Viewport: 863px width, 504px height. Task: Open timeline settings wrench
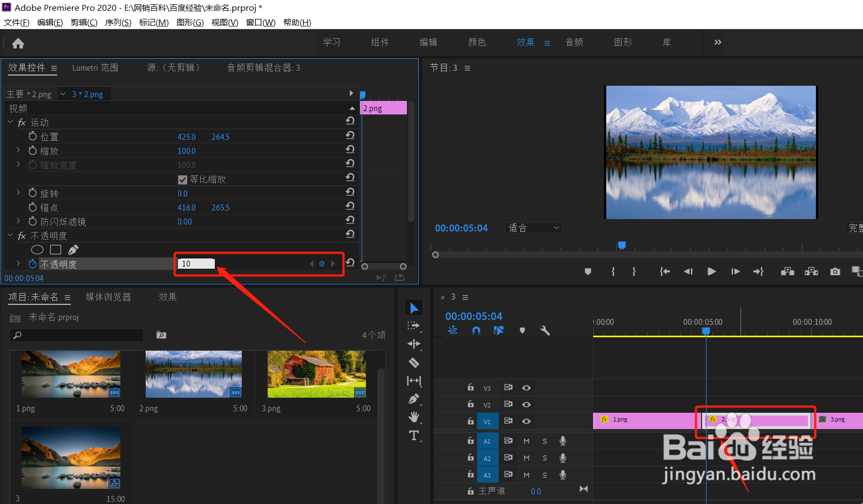[545, 330]
